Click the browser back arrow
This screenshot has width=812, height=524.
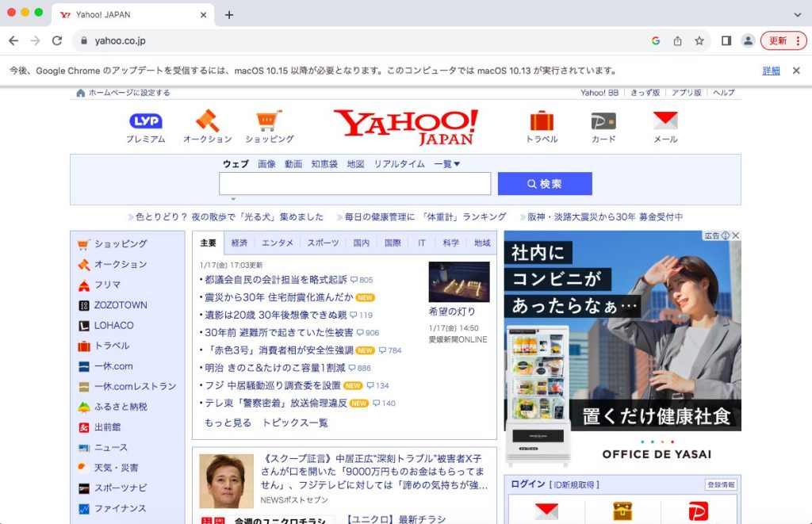coord(13,41)
